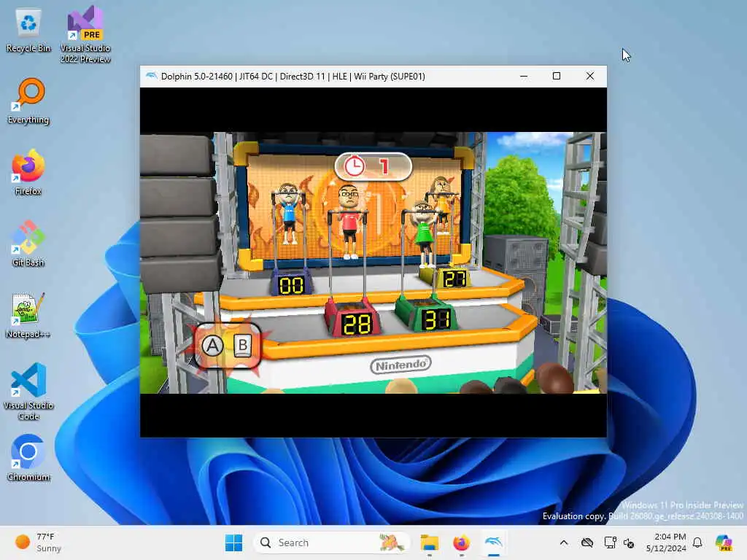
Task: Minimize the Dolphin window
Action: coord(524,76)
